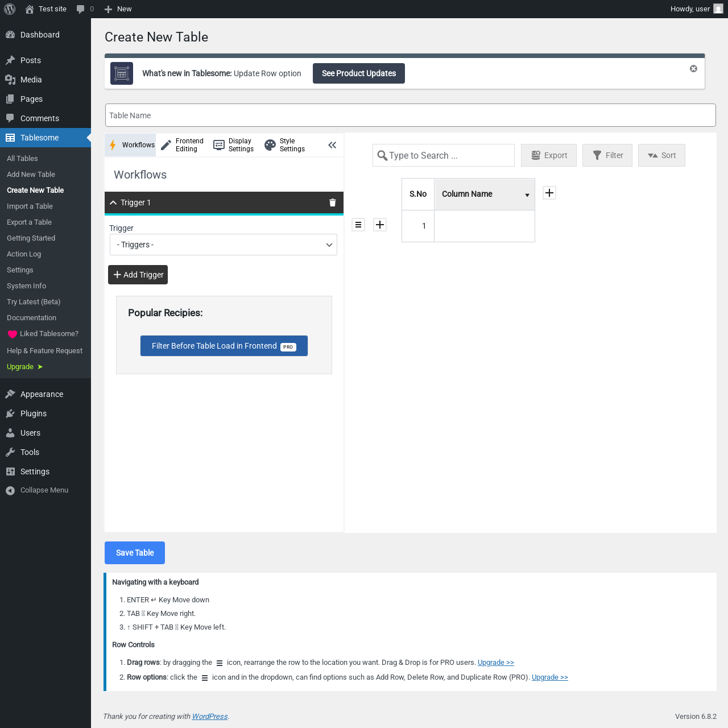
Task: Delete Trigger 1 with trash icon
Action: click(x=333, y=202)
